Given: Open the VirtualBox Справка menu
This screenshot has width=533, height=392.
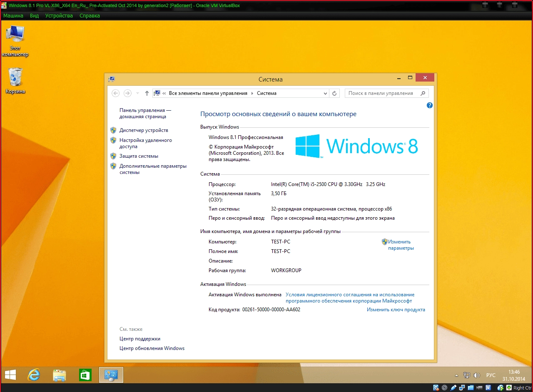Looking at the screenshot, I should click(90, 15).
